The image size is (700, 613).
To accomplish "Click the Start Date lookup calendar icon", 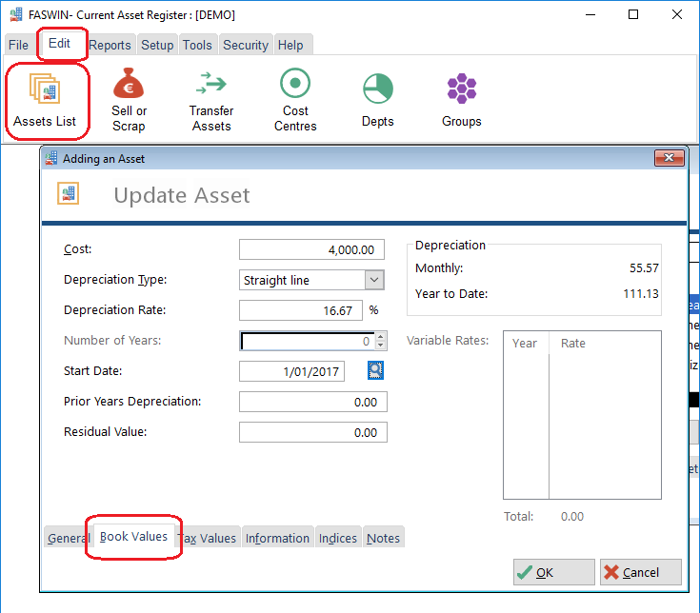I will (375, 370).
